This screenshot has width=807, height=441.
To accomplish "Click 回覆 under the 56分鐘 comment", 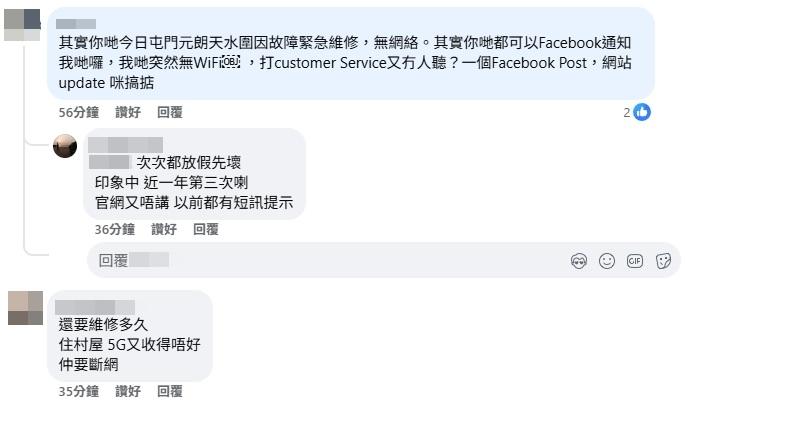I will click(x=170, y=113).
